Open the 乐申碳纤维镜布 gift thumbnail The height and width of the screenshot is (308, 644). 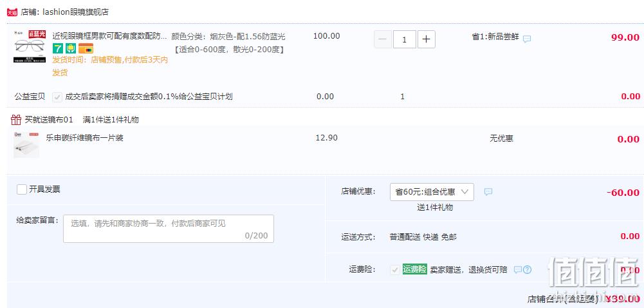point(26,144)
